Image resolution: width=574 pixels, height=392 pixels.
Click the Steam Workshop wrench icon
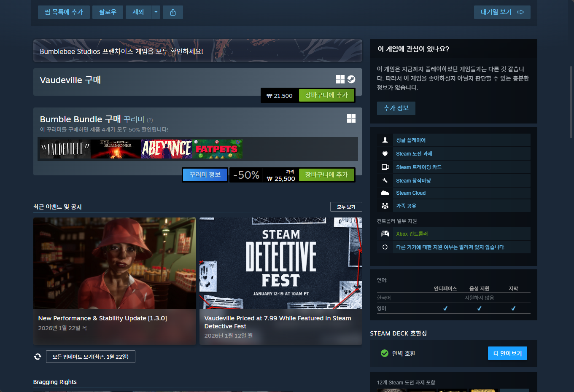click(x=385, y=180)
